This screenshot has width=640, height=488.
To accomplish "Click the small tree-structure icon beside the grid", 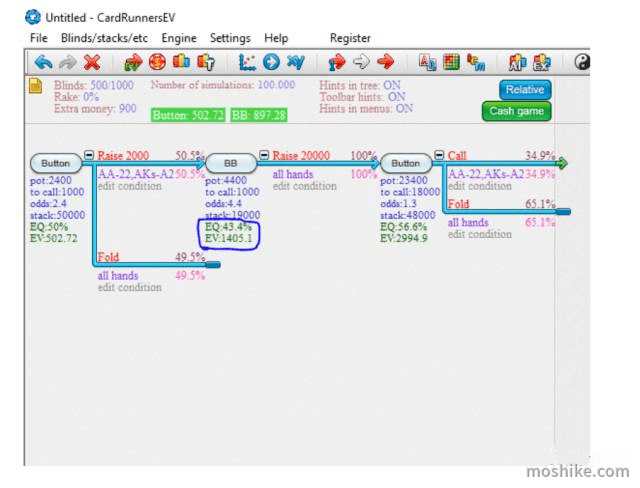I will click(476, 62).
